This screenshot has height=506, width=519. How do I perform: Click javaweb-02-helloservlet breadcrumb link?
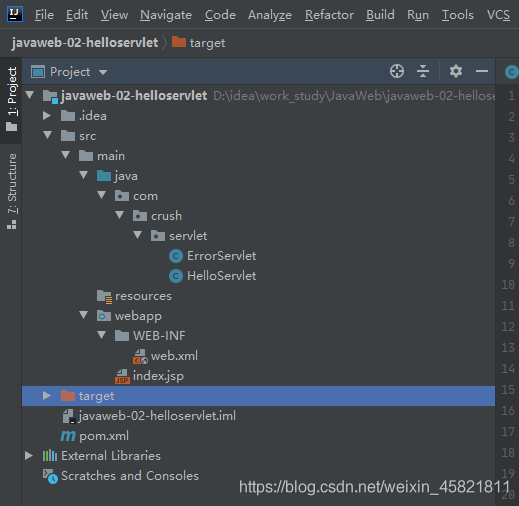[x=85, y=43]
